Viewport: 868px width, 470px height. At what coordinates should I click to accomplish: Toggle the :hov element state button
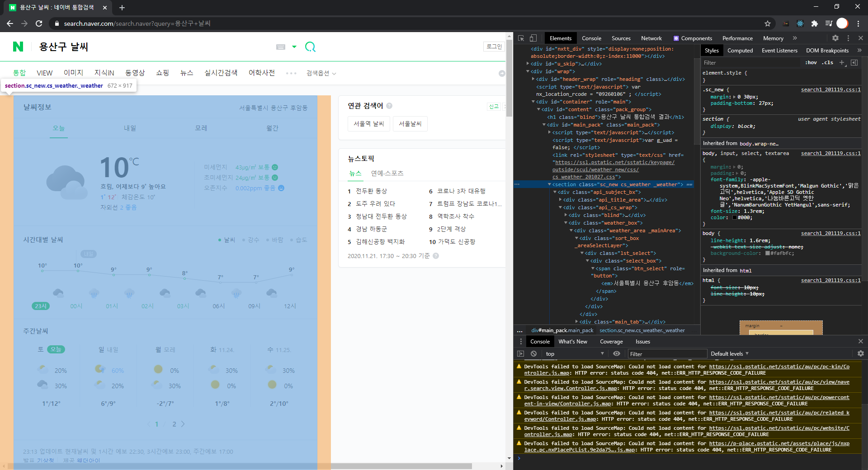[x=811, y=63]
